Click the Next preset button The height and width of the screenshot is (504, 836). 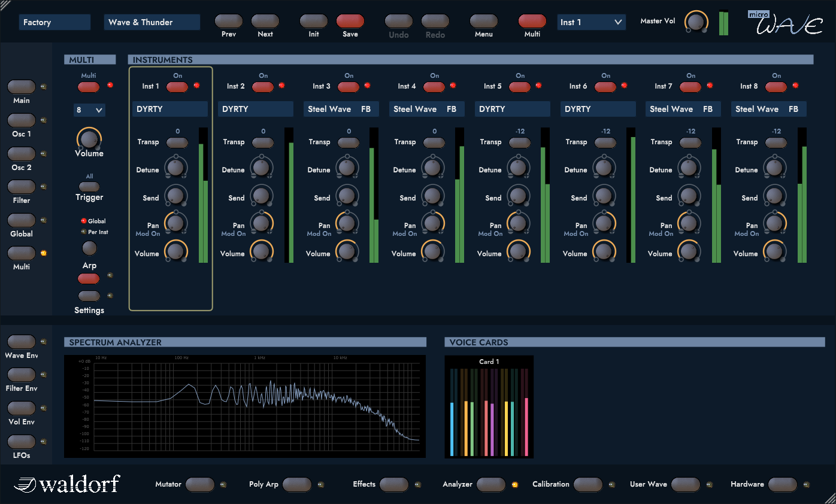(265, 22)
